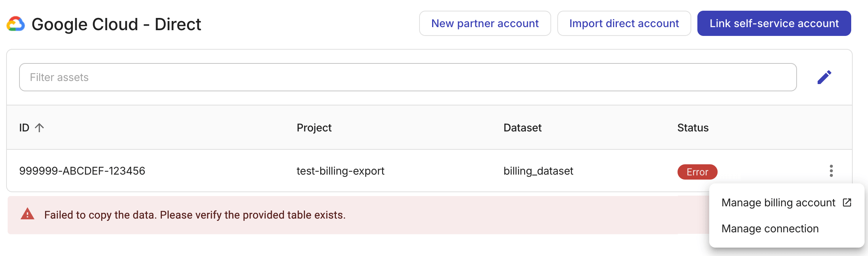Click the external link icon beside Manage billing account
The width and height of the screenshot is (868, 256).
click(847, 203)
